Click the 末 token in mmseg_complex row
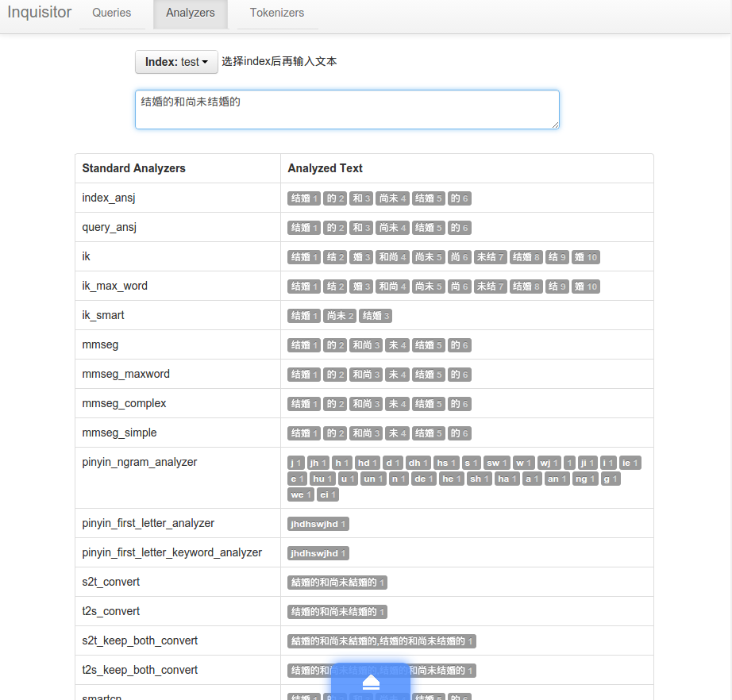The image size is (732, 700). coord(397,404)
